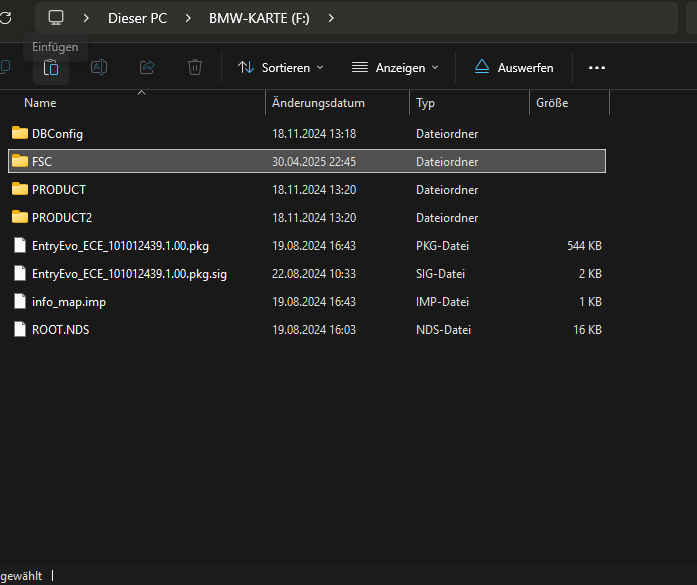Click the ROOT.NDS file icon

coord(20,329)
